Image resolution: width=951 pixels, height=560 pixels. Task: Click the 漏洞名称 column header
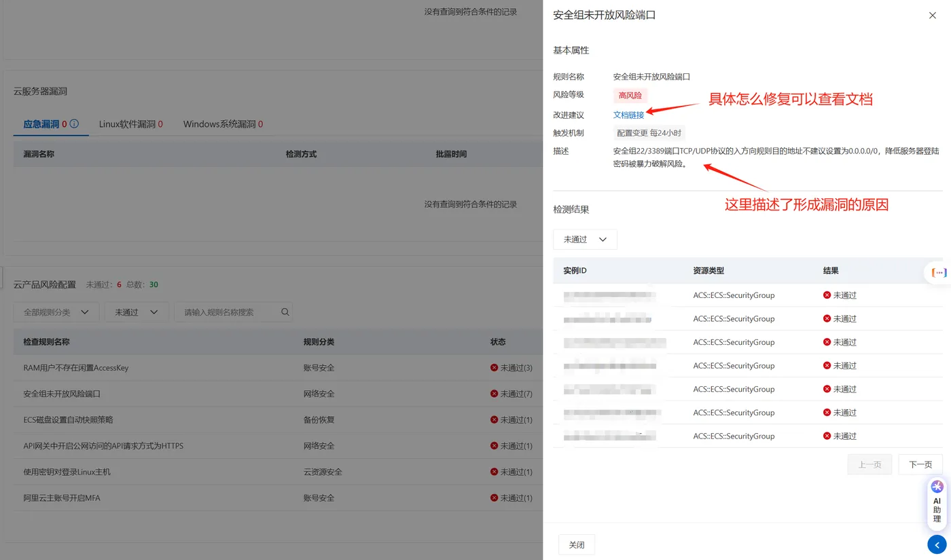point(39,154)
